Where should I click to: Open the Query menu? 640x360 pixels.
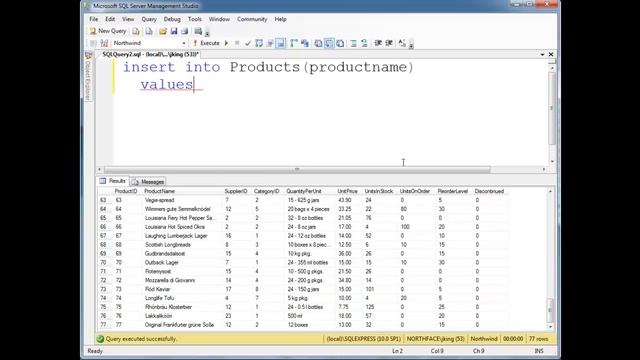point(149,19)
